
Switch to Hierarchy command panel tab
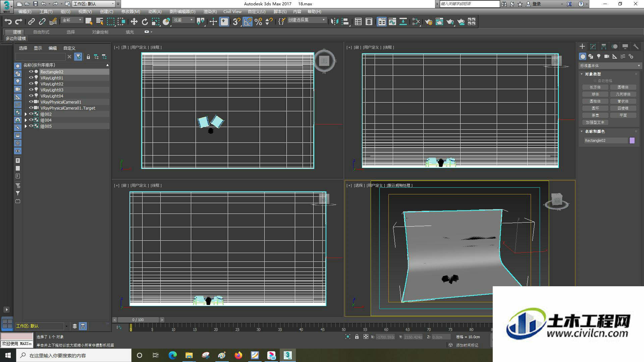604,47
